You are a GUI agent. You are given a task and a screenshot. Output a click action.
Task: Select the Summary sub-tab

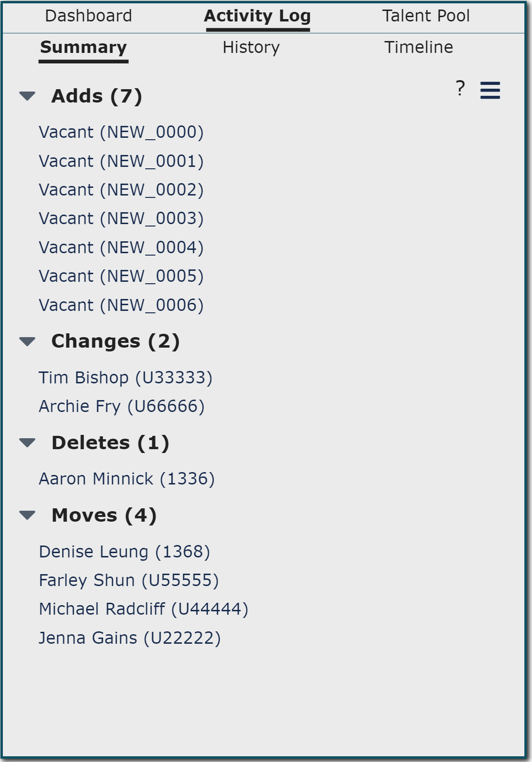tap(83, 48)
